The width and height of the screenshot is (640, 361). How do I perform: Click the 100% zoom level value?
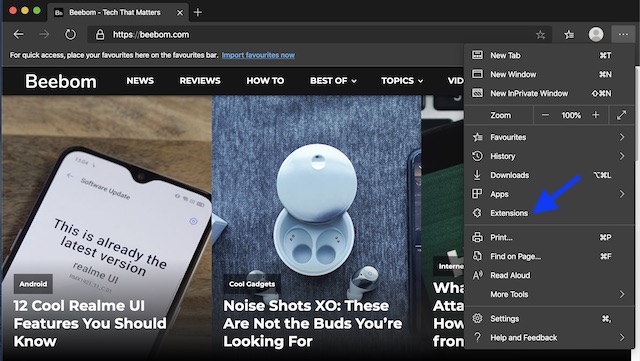coord(571,115)
